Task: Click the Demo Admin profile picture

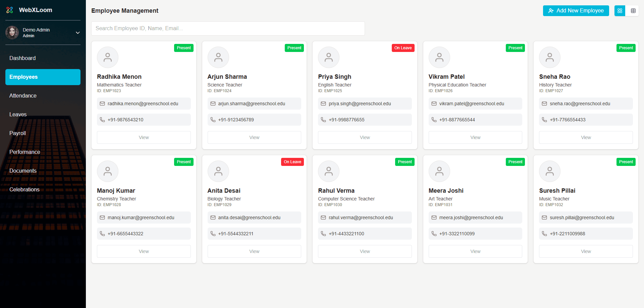Action: pyautogui.click(x=12, y=33)
